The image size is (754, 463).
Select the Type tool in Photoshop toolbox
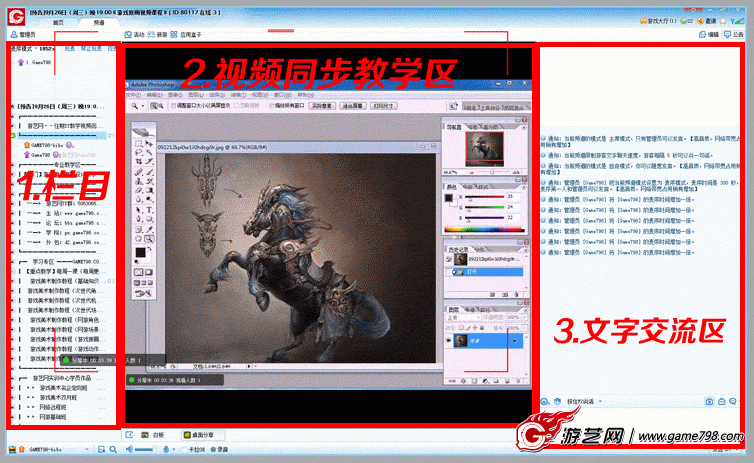pyautogui.click(x=149, y=210)
